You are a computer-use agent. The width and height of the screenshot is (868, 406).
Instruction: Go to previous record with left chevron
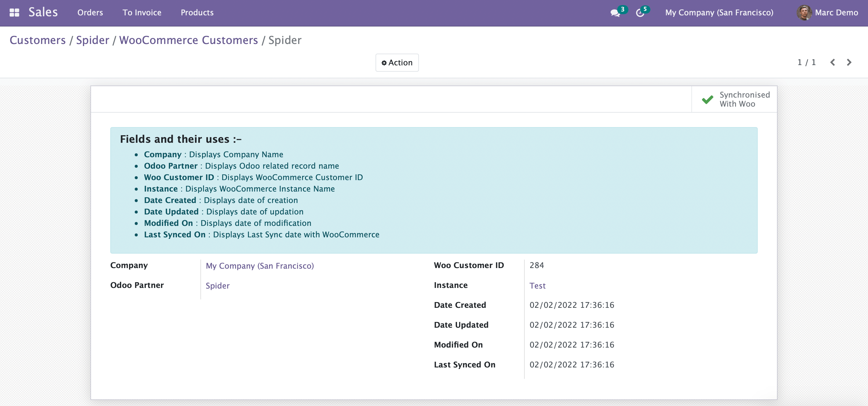832,62
